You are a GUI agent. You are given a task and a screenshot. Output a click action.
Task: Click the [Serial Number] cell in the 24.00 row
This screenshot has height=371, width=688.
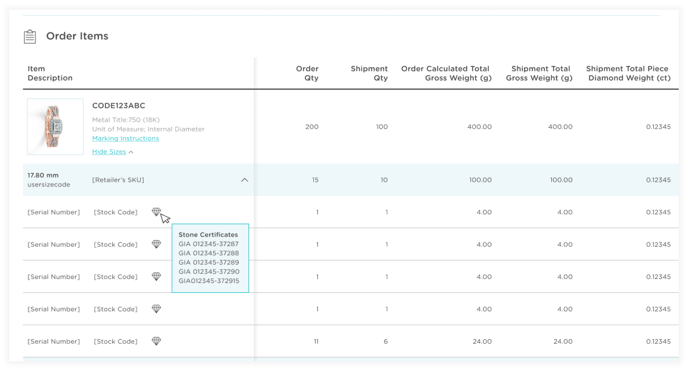[x=54, y=341]
